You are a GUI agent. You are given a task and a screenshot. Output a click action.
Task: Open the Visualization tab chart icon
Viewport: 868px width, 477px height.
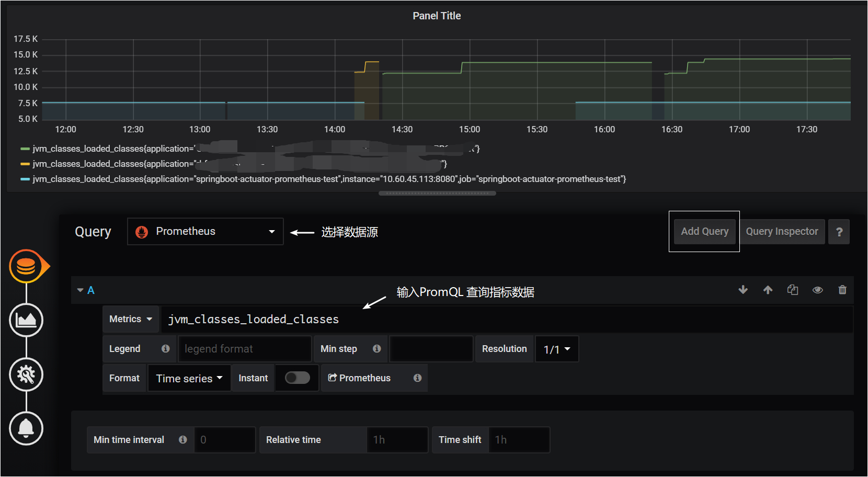pyautogui.click(x=26, y=320)
